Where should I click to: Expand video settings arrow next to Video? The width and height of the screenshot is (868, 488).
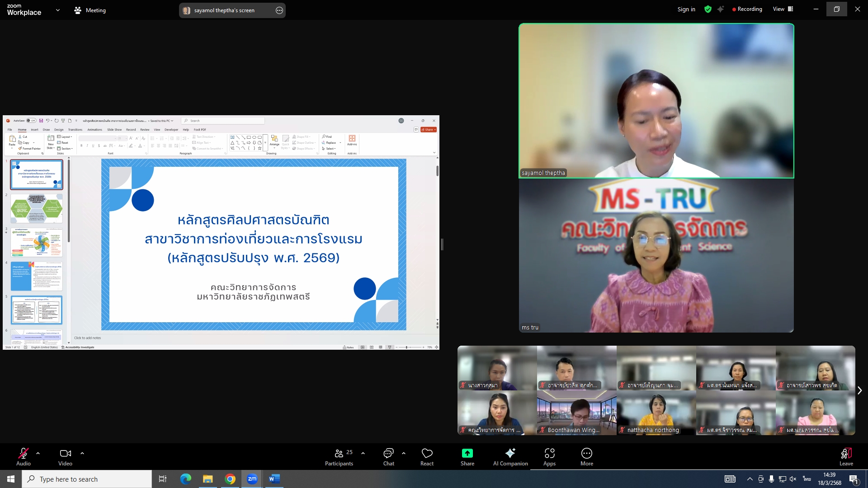coord(82,453)
